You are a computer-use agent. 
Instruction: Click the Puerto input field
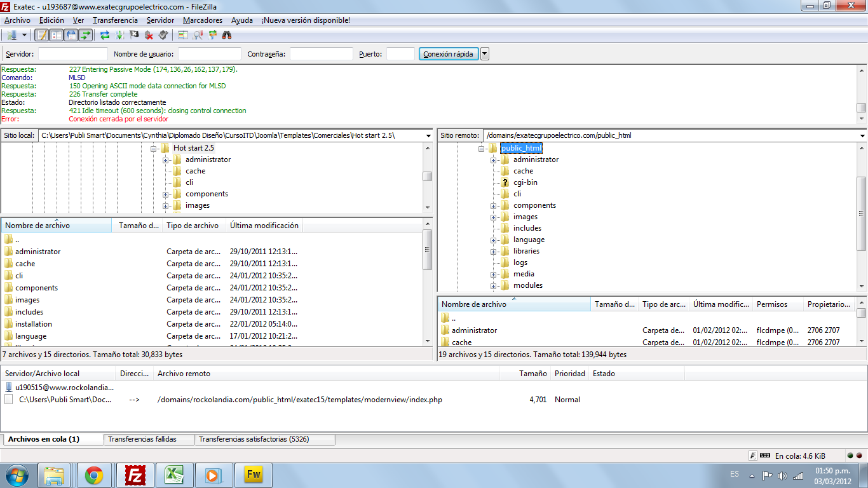pos(400,54)
